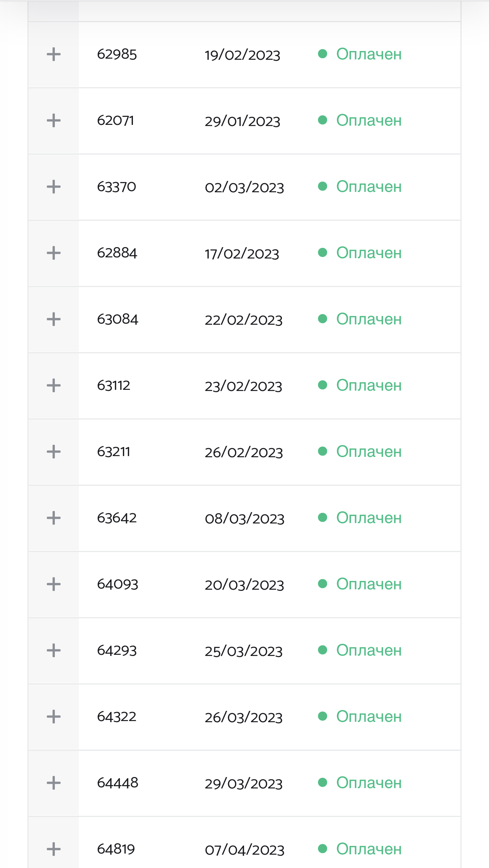Image resolution: width=489 pixels, height=868 pixels.
Task: Click order number 63642
Action: [x=117, y=518]
